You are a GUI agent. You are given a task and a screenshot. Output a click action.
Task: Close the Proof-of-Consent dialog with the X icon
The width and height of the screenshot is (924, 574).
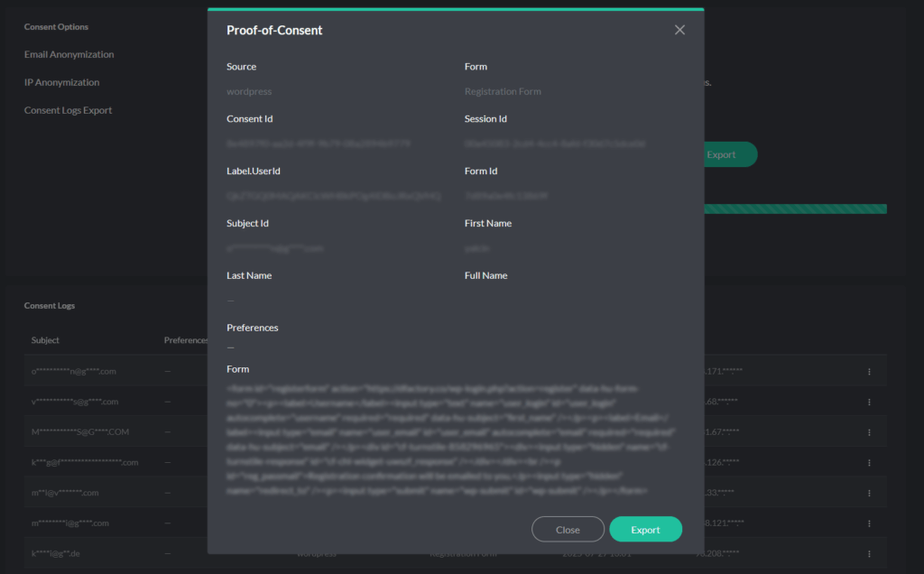679,30
